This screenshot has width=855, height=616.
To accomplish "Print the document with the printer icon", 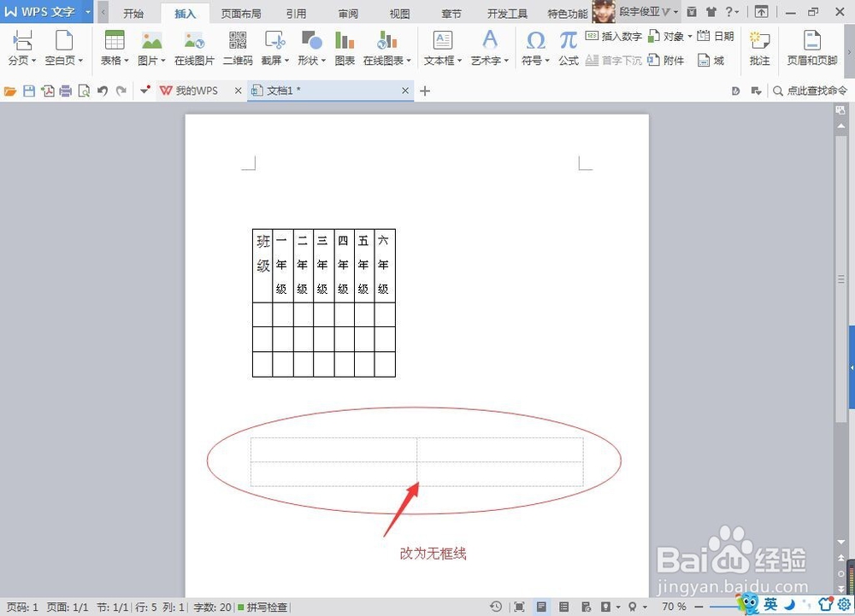I will (66, 91).
